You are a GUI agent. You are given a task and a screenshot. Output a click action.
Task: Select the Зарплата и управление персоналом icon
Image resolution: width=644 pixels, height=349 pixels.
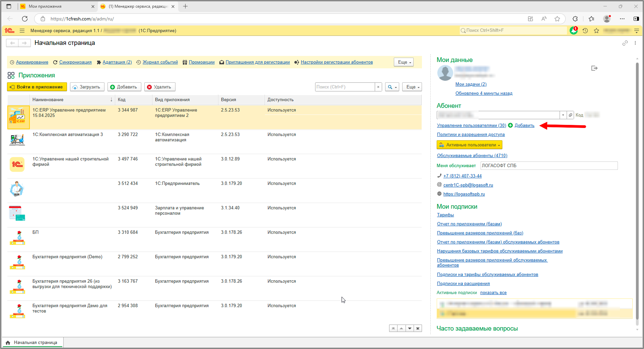(x=17, y=213)
